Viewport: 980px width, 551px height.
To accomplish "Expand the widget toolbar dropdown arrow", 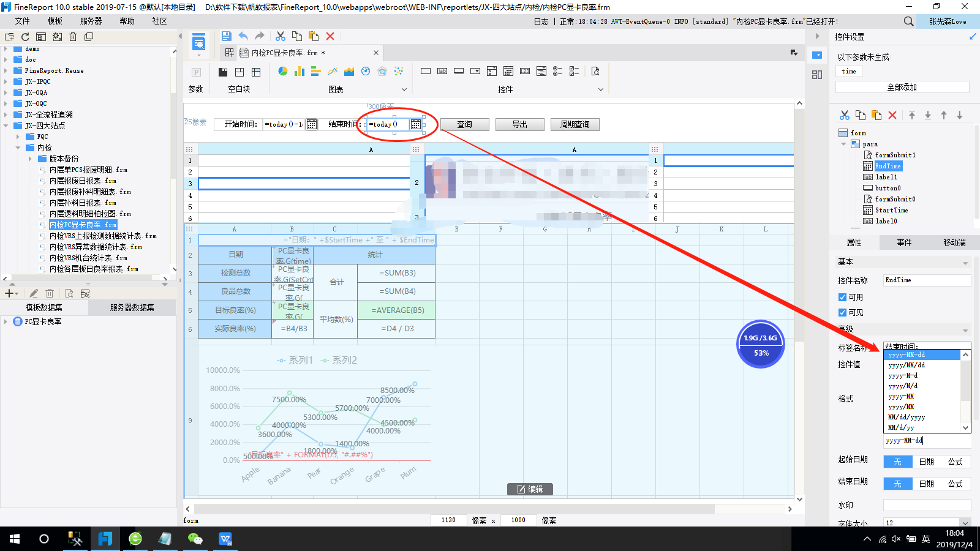I will click(601, 89).
